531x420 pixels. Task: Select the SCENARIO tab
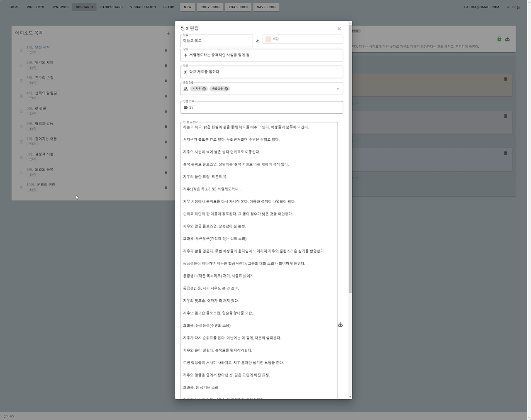click(x=84, y=7)
